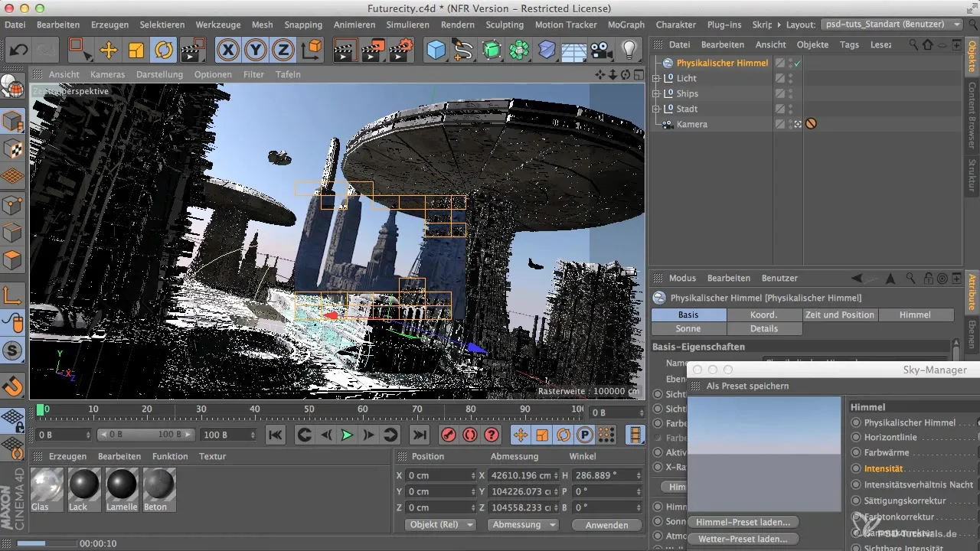
Task: Click the red question mark keyframe icon
Action: 492,435
